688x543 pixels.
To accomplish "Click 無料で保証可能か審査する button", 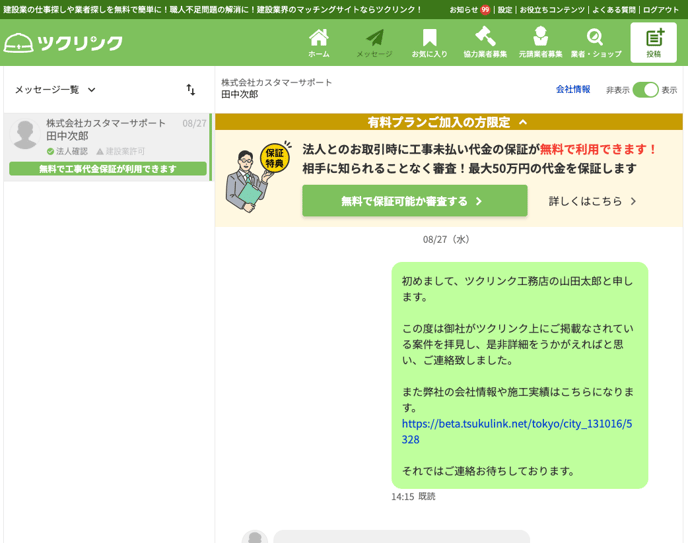I will point(415,201).
